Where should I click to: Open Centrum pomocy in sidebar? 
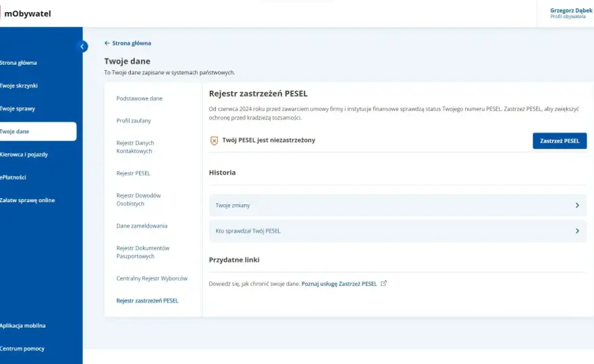[x=22, y=348]
